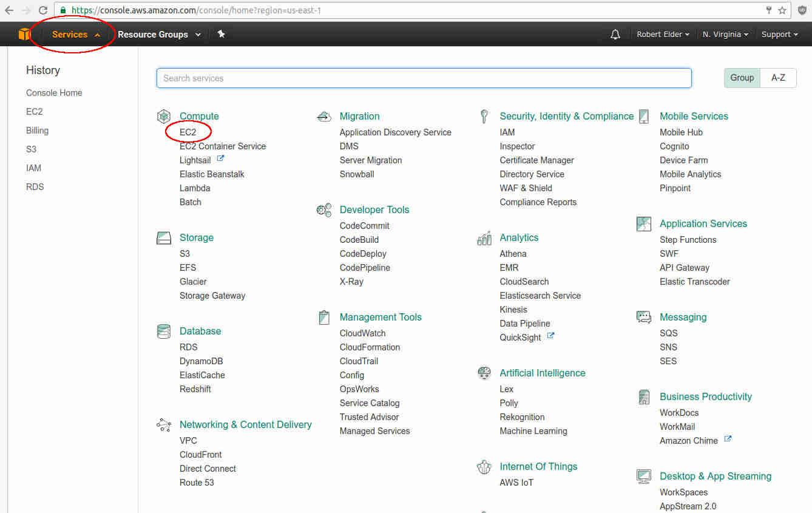Open Billing from History list
This screenshot has width=812, height=513.
coord(37,131)
